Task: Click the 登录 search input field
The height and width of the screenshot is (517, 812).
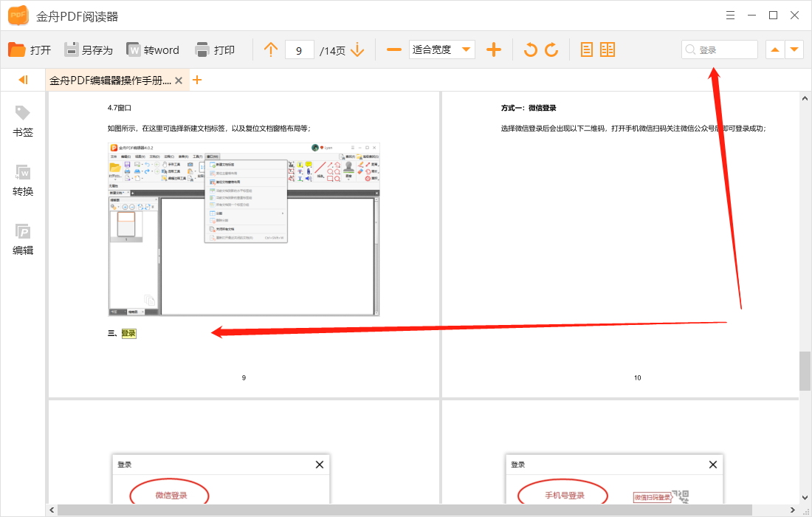Action: tap(720, 49)
